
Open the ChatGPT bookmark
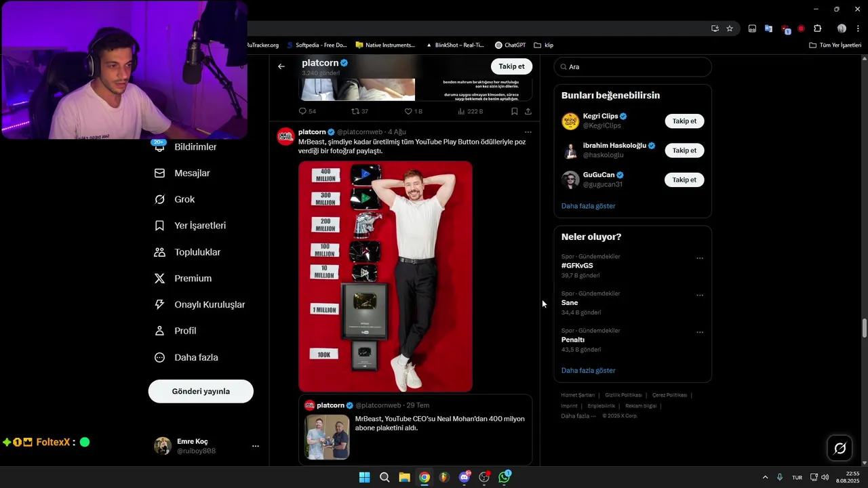510,45
